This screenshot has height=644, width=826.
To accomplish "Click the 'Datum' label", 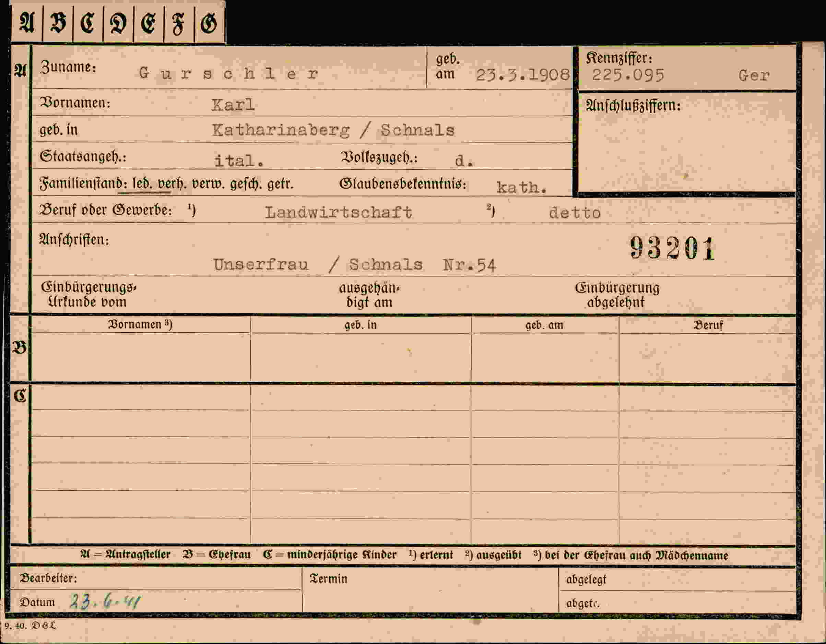I will pyautogui.click(x=37, y=602).
